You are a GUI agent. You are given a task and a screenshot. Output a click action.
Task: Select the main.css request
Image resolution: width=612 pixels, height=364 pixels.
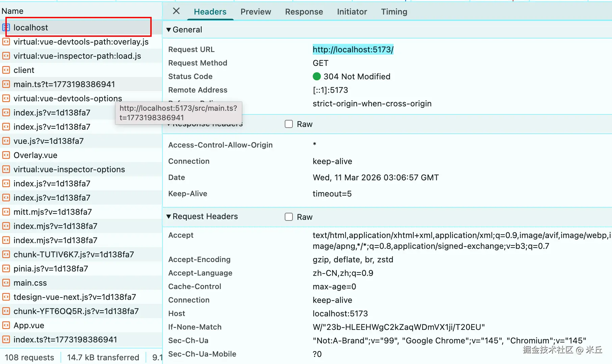[x=81, y=283]
